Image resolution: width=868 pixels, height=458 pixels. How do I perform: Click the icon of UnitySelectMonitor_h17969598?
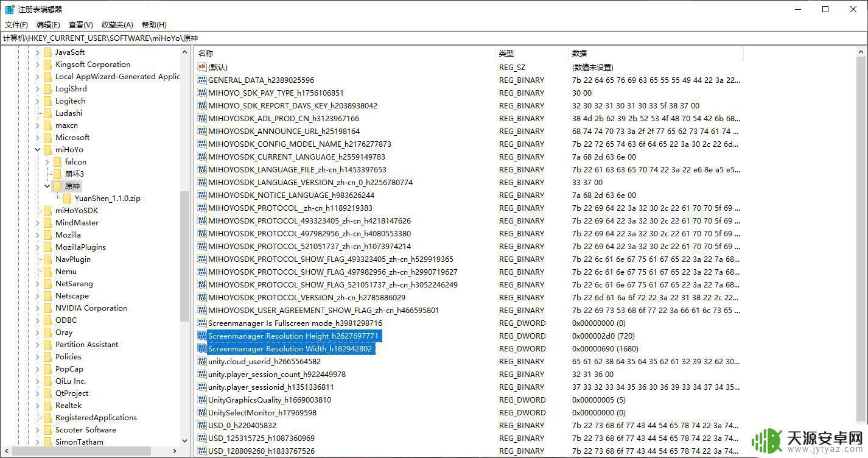(x=202, y=412)
